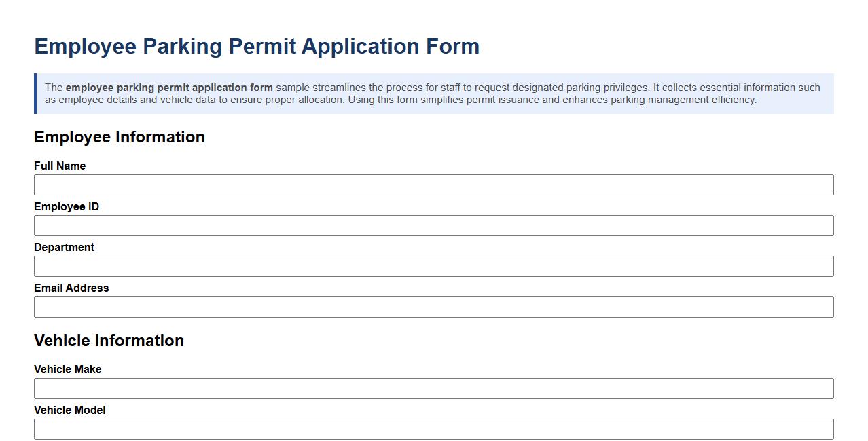Click the blue accent bar beside the description

(x=35, y=94)
